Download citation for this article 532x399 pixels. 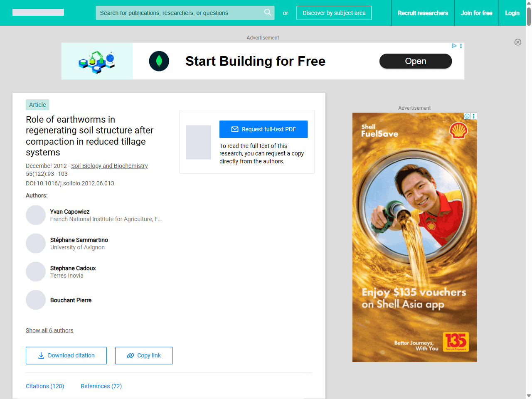coord(66,356)
